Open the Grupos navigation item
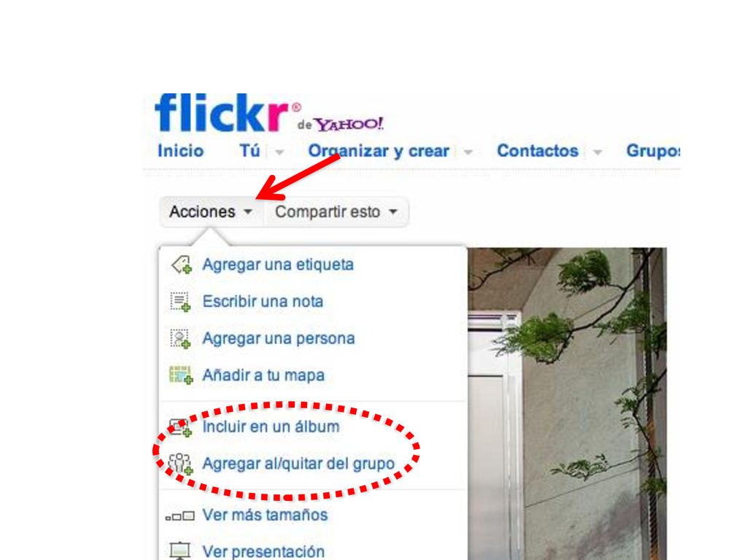 coord(653,151)
